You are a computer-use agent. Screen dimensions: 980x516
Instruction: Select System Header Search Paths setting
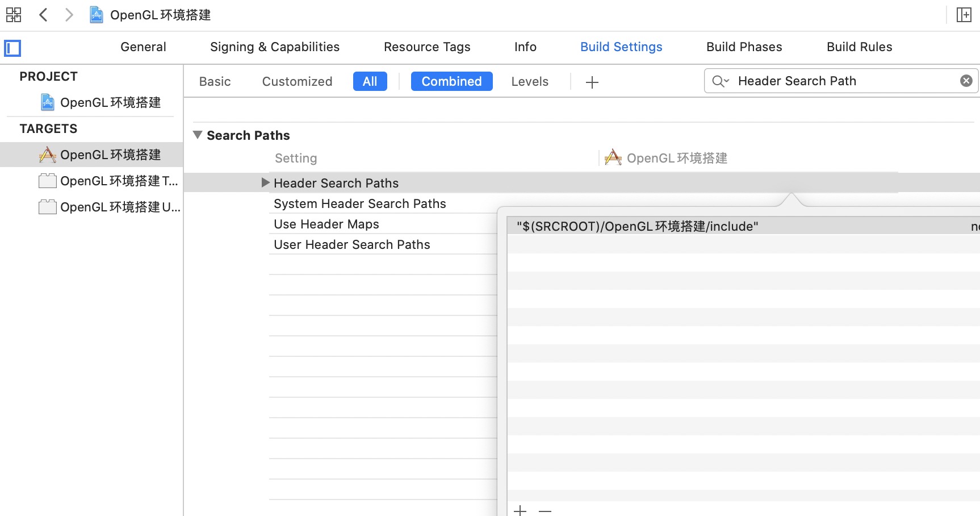[360, 203]
